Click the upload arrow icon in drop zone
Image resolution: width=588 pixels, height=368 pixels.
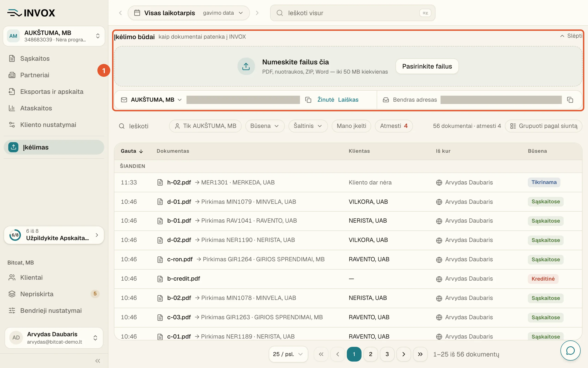[x=246, y=66]
